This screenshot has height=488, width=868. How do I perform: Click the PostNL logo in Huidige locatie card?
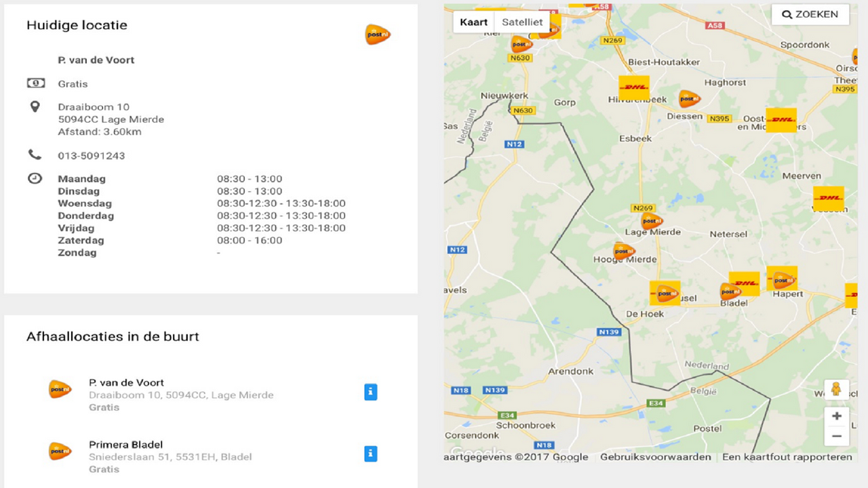[x=378, y=35]
